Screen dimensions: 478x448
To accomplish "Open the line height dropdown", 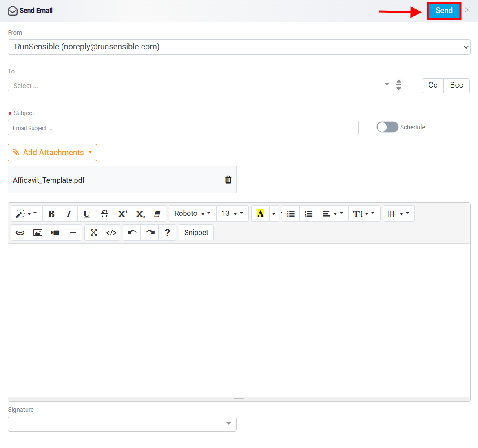I will pos(364,213).
